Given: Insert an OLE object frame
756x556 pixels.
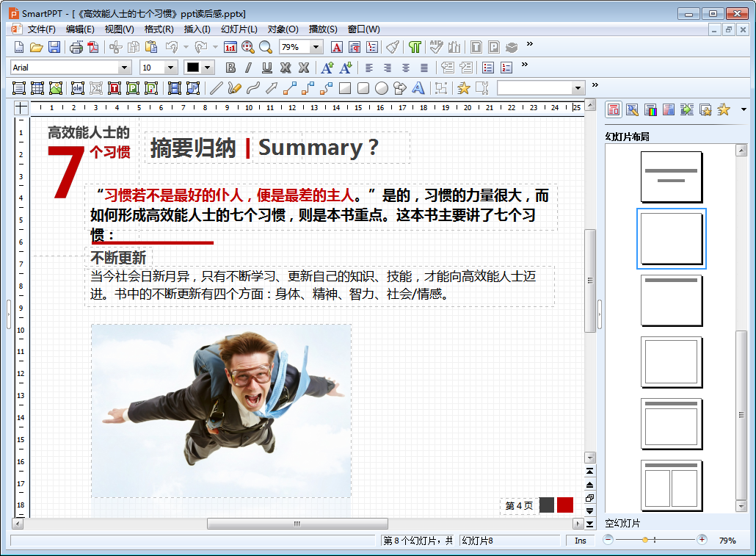Looking at the screenshot, I should (x=78, y=88).
